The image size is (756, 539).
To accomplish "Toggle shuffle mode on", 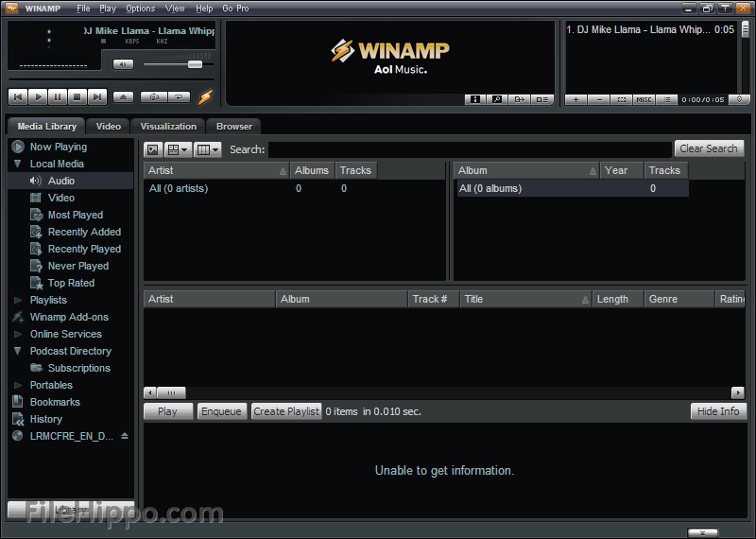I will click(x=153, y=96).
